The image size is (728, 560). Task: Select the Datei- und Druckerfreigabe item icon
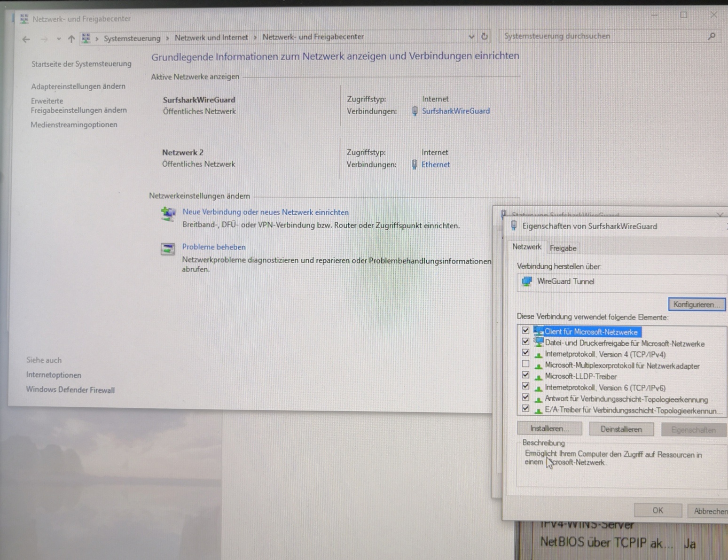click(539, 342)
